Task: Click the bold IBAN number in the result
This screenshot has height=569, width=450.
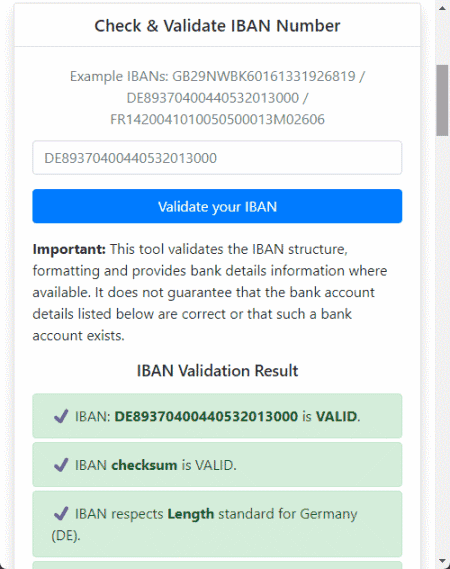Action: point(206,416)
